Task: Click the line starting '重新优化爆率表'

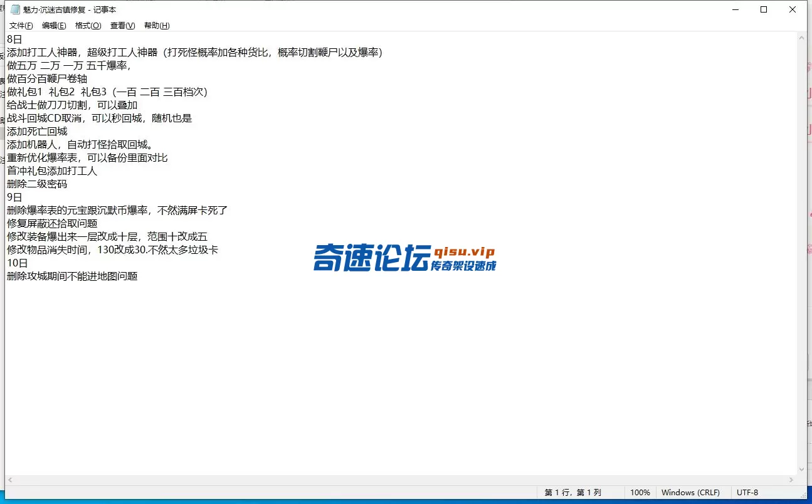Action: tap(87, 157)
